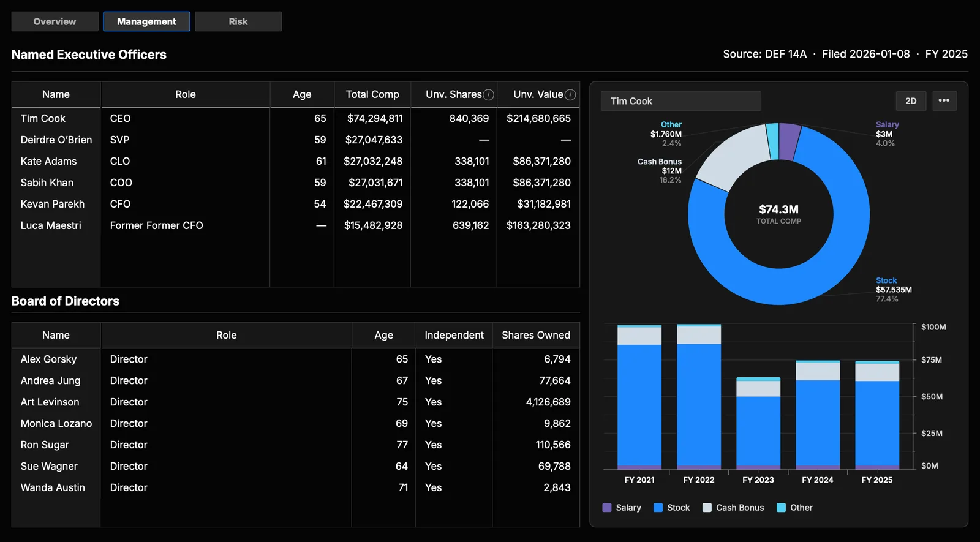Open the three-dots chart options menu

(944, 100)
